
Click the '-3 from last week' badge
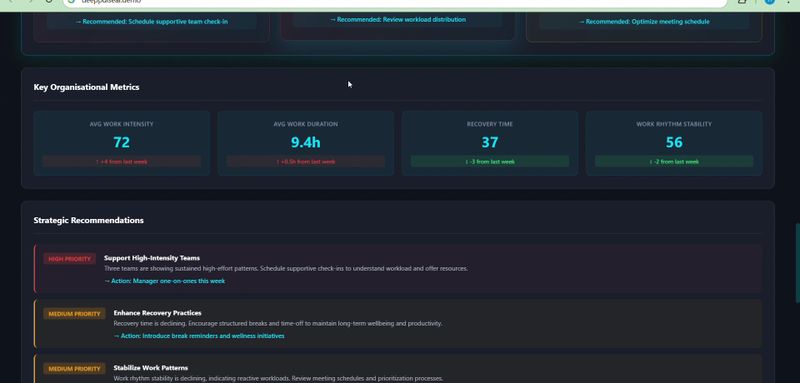[x=490, y=161]
